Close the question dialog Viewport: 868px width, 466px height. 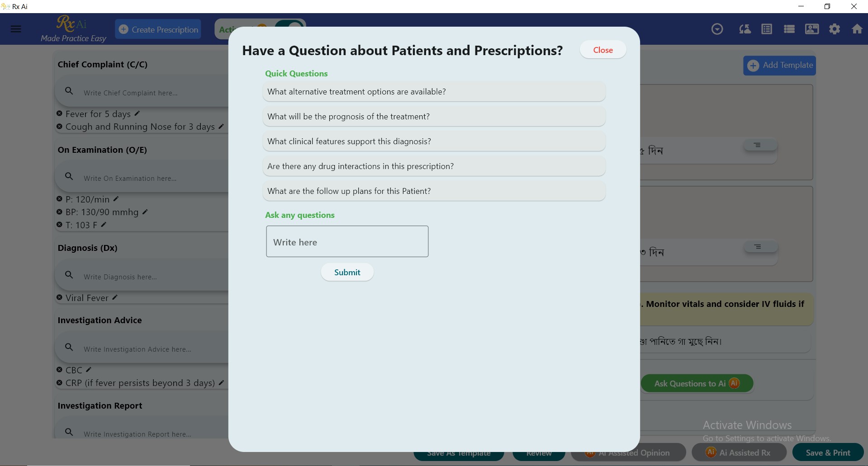click(x=602, y=50)
